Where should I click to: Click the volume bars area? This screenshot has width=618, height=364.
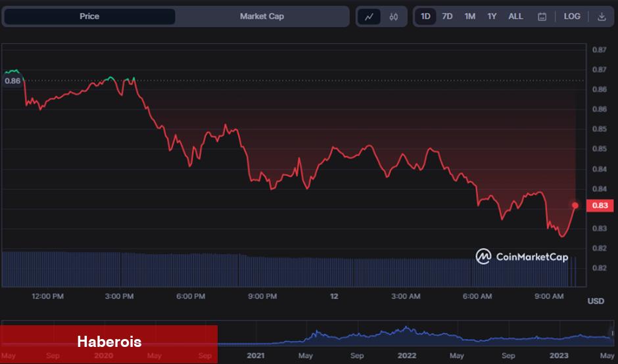point(288,270)
